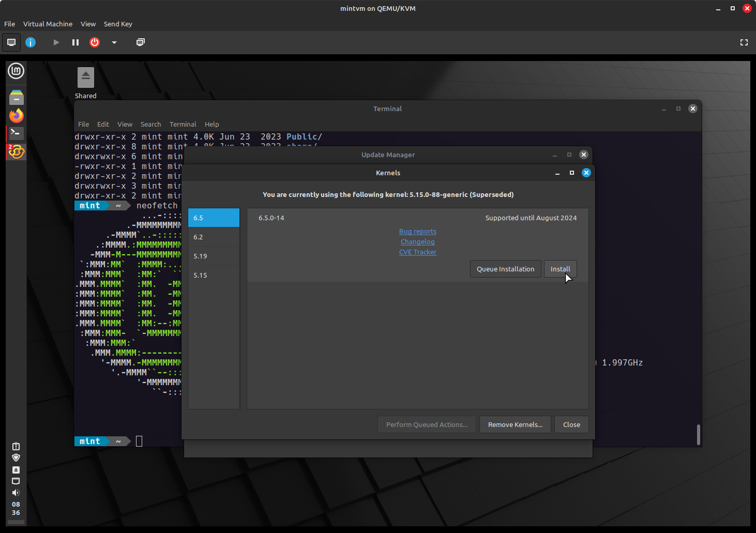Toggle fullscreen view of the VM console
Image resolution: width=756 pixels, height=533 pixels.
point(744,42)
